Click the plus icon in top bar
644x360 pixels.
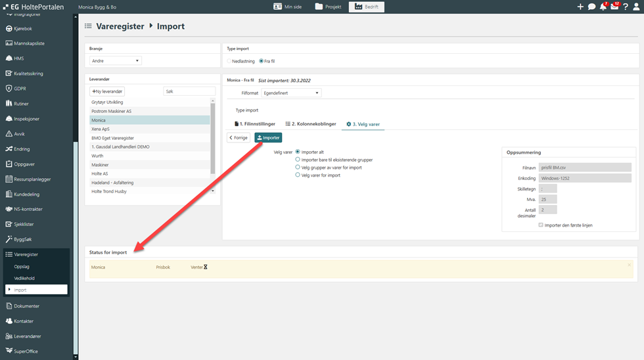580,7
